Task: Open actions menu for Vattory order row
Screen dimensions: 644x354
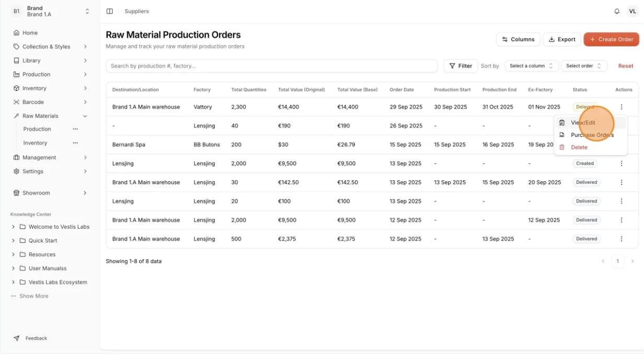Action: (x=622, y=107)
